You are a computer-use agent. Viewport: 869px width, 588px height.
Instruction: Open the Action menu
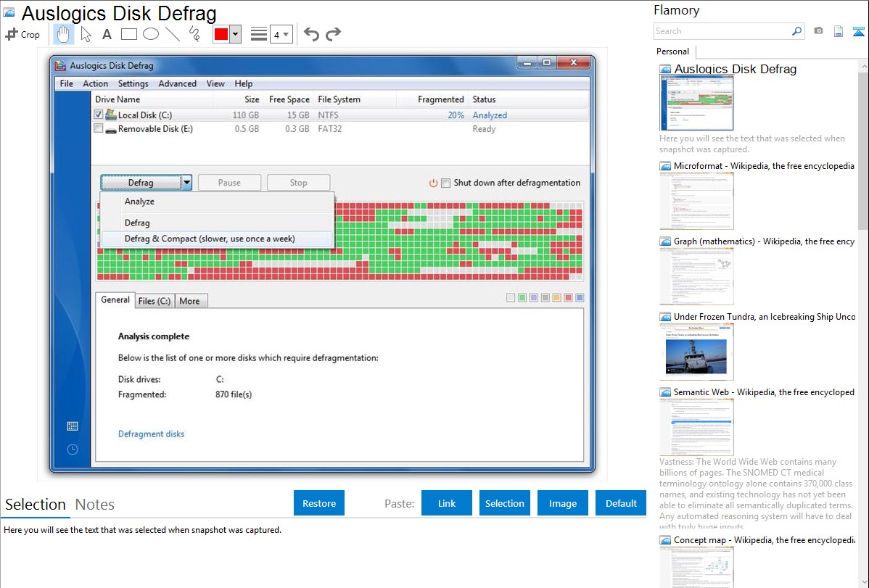(x=95, y=83)
